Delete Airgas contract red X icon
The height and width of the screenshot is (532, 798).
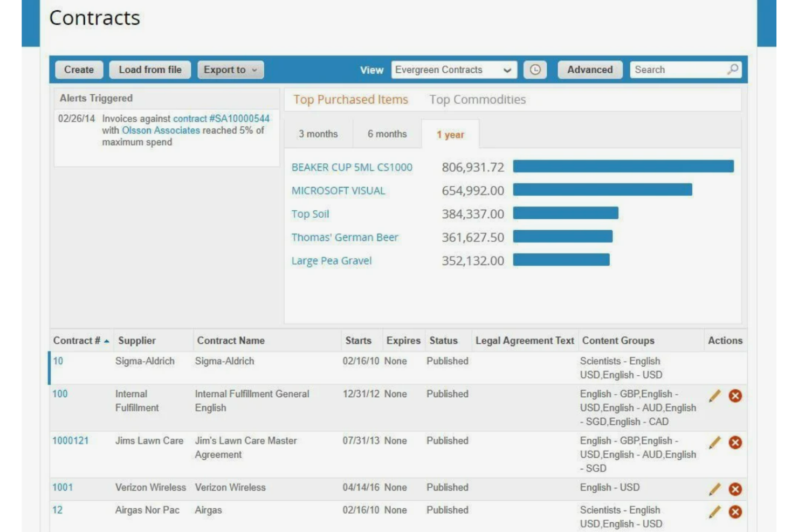(x=735, y=512)
